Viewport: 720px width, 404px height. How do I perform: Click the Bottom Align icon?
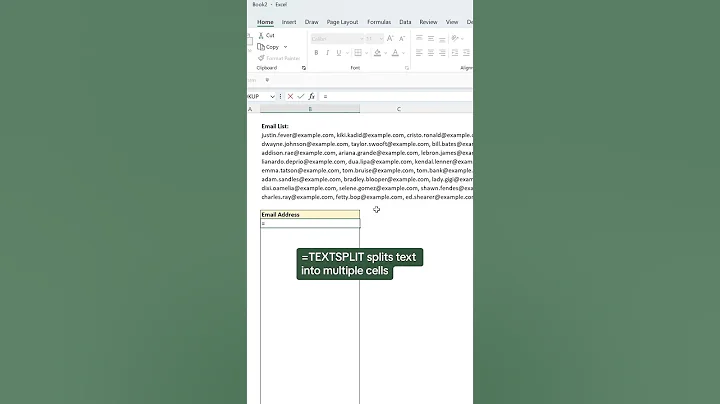point(442,39)
